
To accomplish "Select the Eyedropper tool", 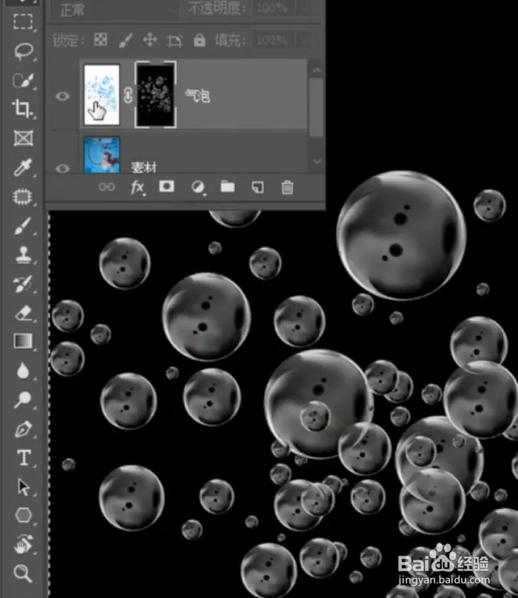I will (23, 167).
